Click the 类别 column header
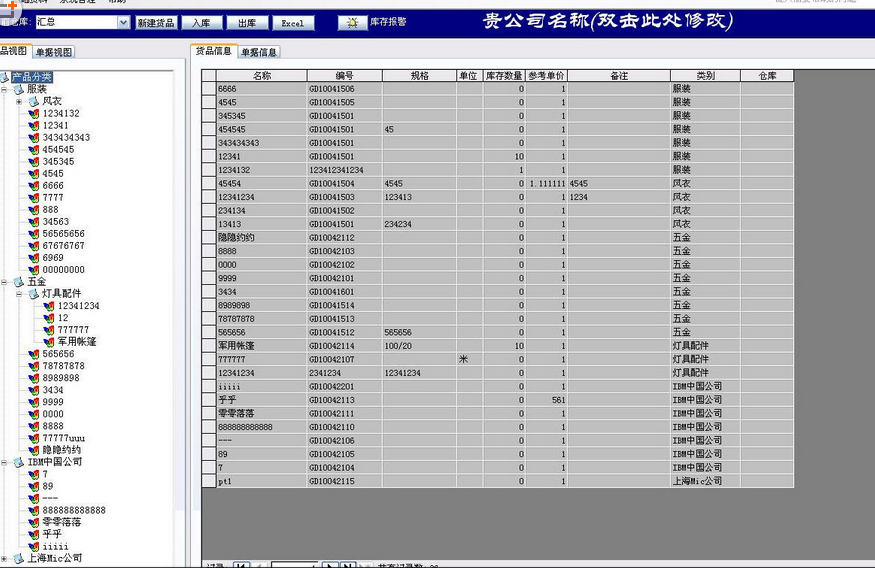The image size is (875, 568). coord(705,76)
